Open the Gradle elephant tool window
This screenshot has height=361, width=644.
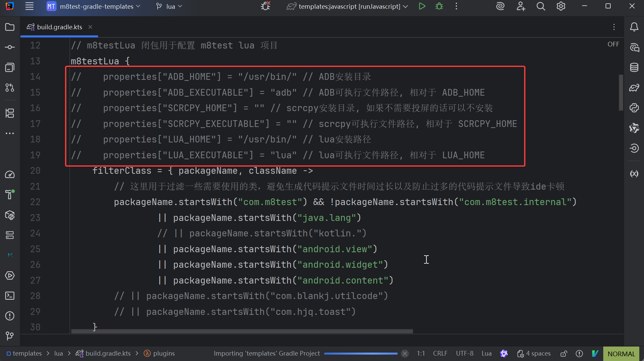pyautogui.click(x=634, y=88)
